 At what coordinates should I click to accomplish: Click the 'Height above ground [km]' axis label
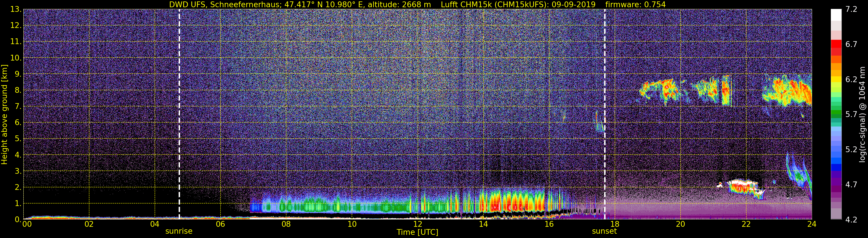pyautogui.click(x=4, y=115)
